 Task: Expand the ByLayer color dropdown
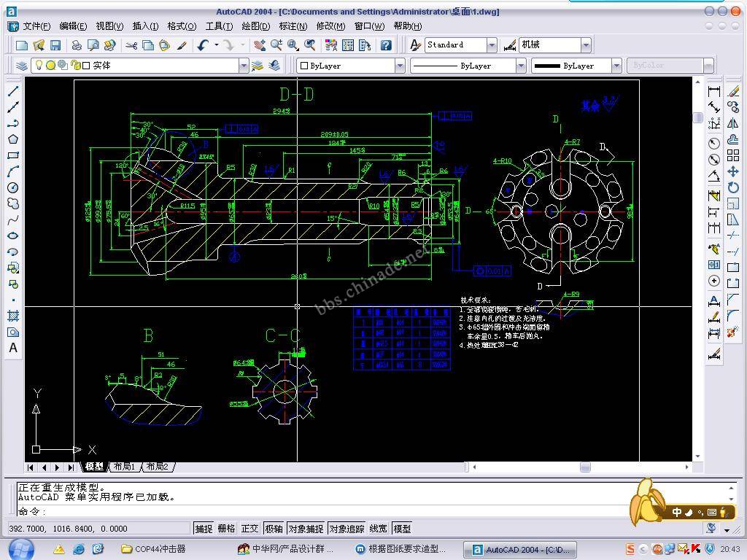click(x=400, y=66)
